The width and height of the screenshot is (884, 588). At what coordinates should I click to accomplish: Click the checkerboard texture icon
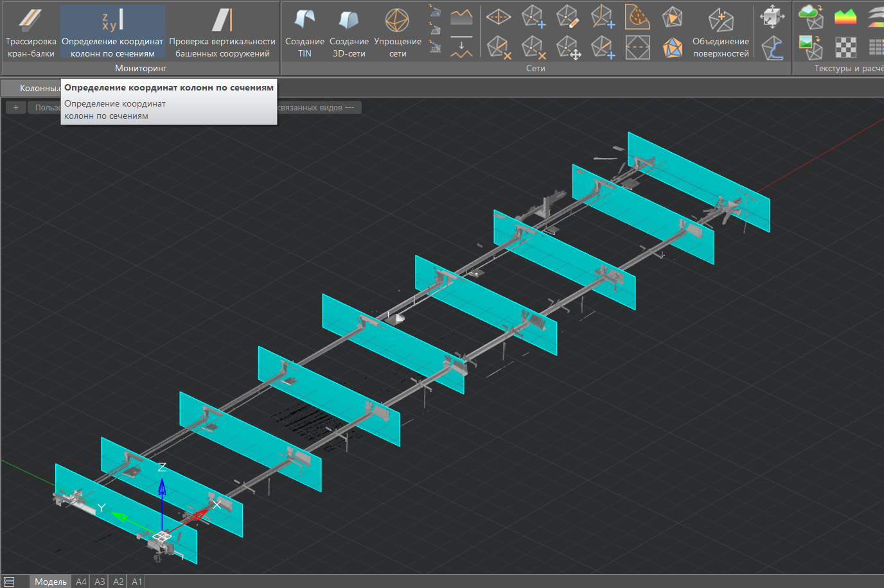point(845,48)
